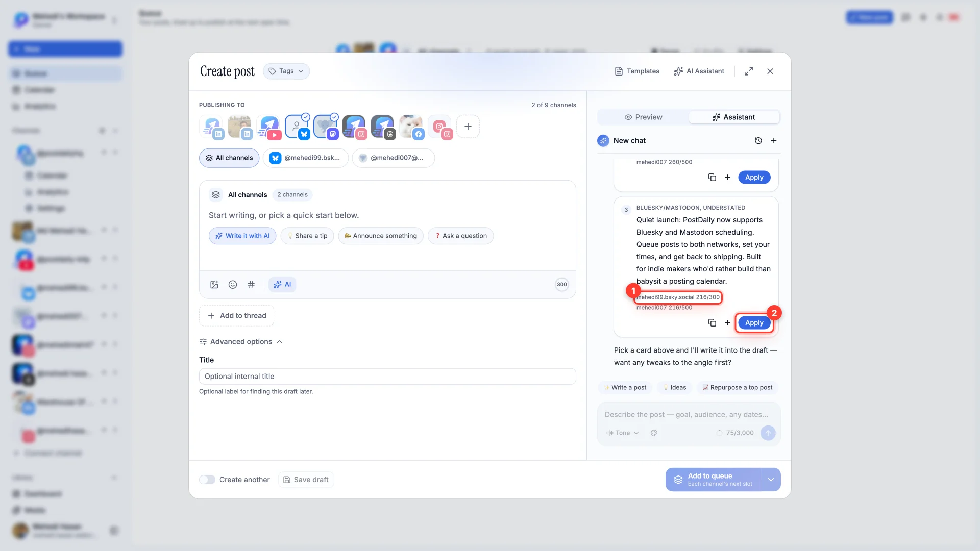Screen dimensions: 980x551
Task: Click the hashtag icon in composer toolbar
Action: [x=251, y=285]
